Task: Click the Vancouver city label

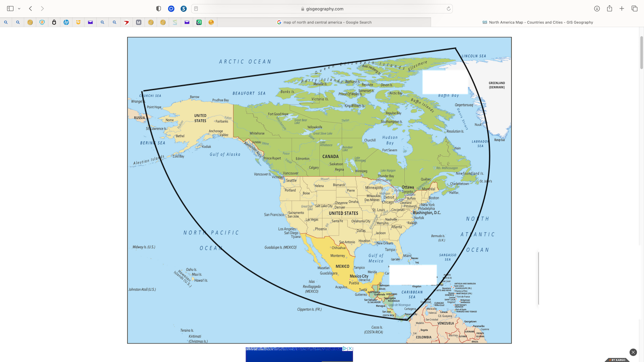Action: [x=291, y=173]
